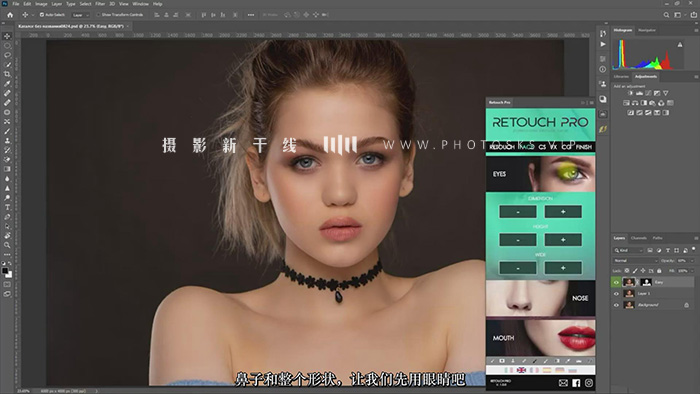Enable the Auto-Select checkbox
The width and height of the screenshot is (700, 394).
click(42, 15)
